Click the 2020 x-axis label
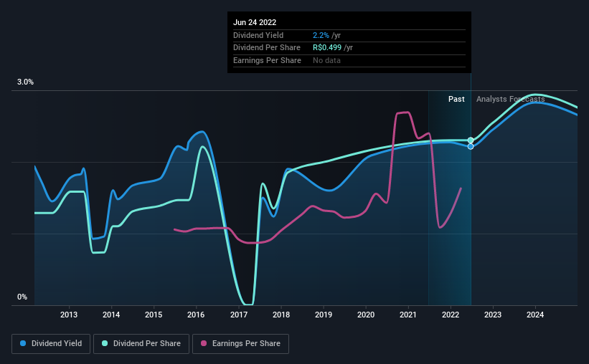The image size is (589, 364). (366, 315)
